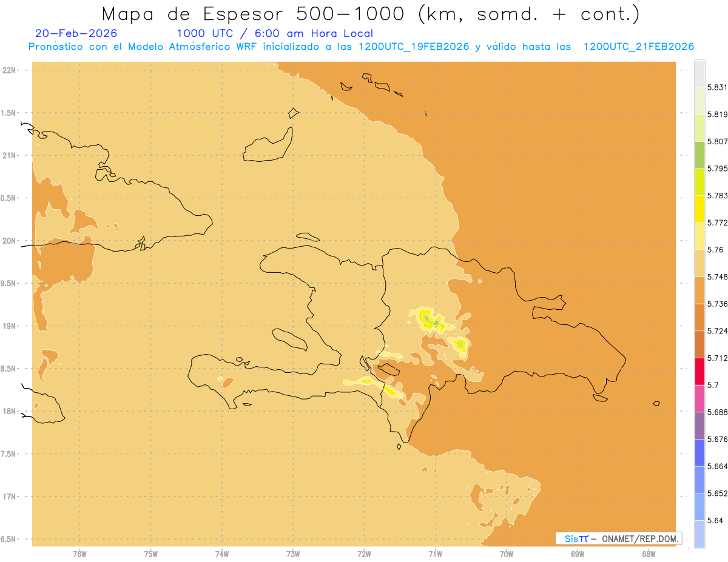This screenshot has height=562, width=728.
Task: Click the legend value '5.831'
Action: 717,87
